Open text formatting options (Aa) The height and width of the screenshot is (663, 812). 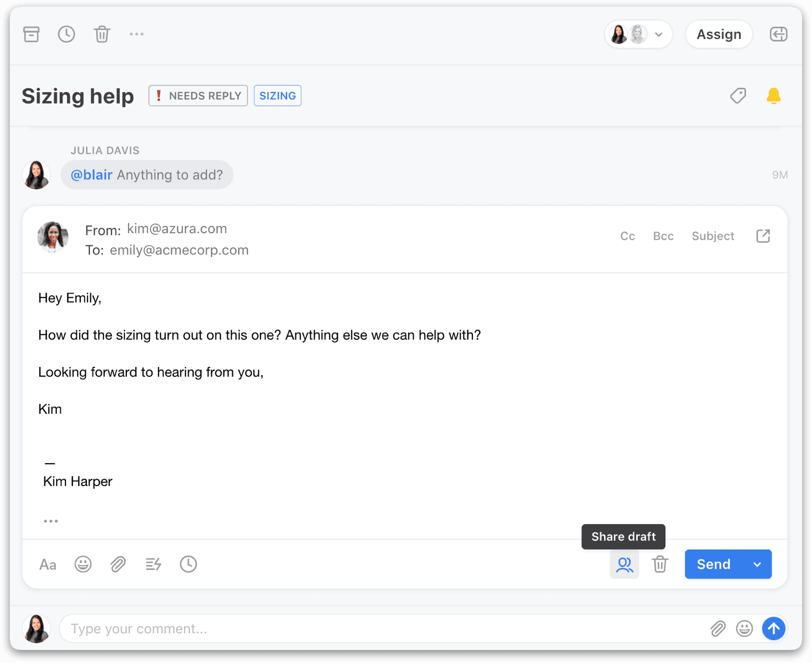coord(48,564)
